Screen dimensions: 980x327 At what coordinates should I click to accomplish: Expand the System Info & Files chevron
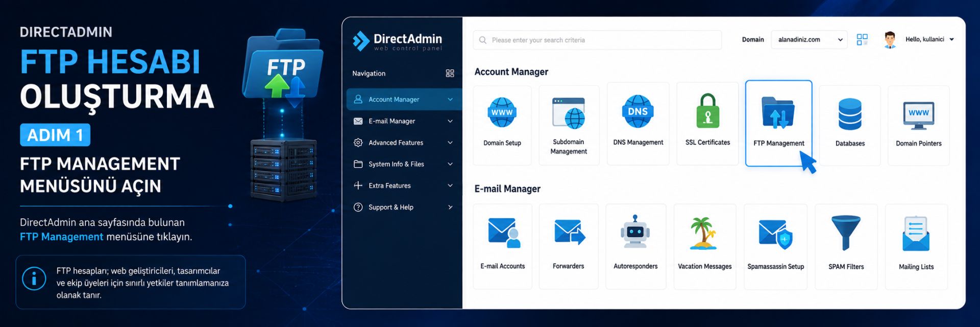450,164
